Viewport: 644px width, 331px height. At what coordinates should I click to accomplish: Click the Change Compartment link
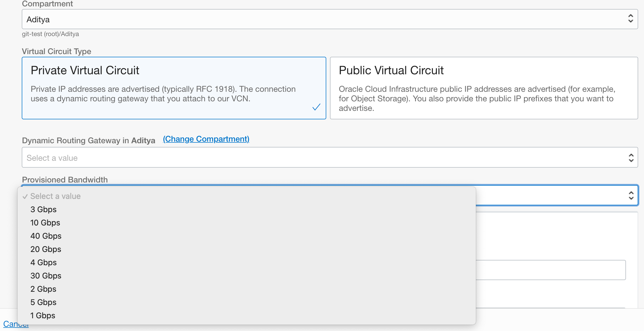[x=206, y=139]
